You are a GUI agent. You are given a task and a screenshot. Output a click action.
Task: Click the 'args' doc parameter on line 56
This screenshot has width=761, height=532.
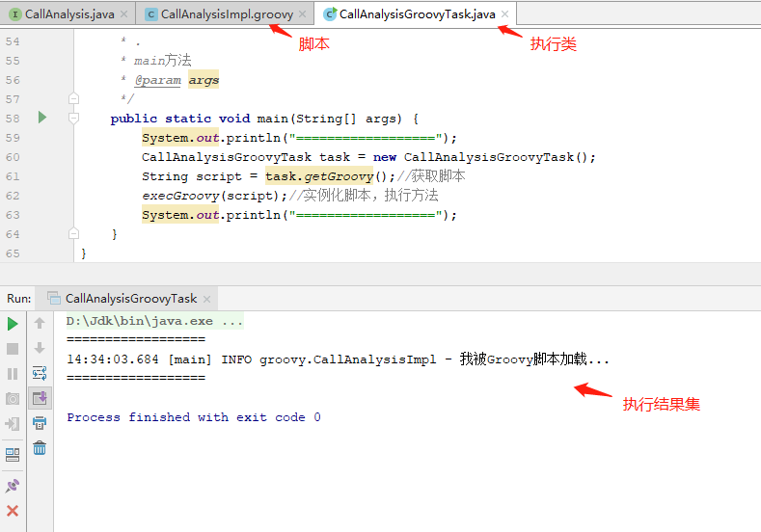[x=204, y=80]
